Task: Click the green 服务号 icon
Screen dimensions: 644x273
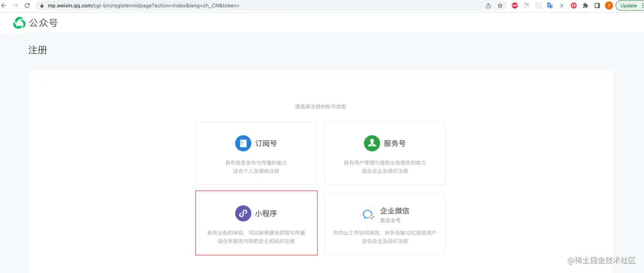Action: pyautogui.click(x=372, y=143)
